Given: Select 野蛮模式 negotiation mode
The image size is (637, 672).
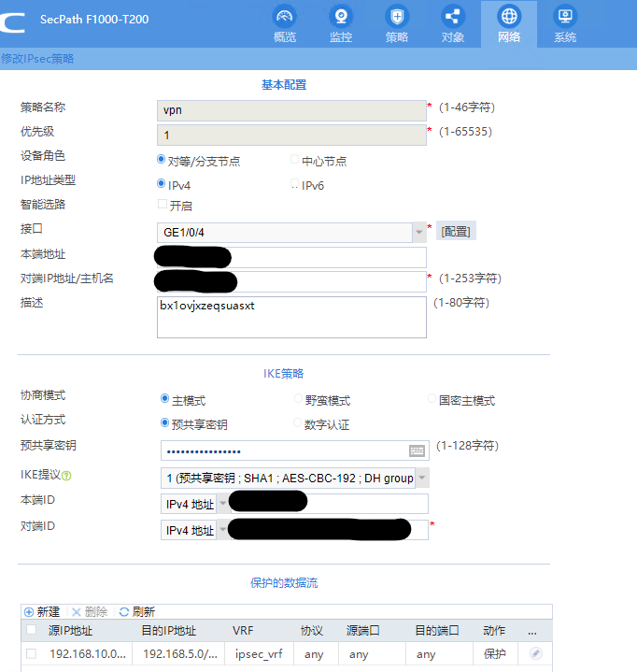Looking at the screenshot, I should point(298,398).
